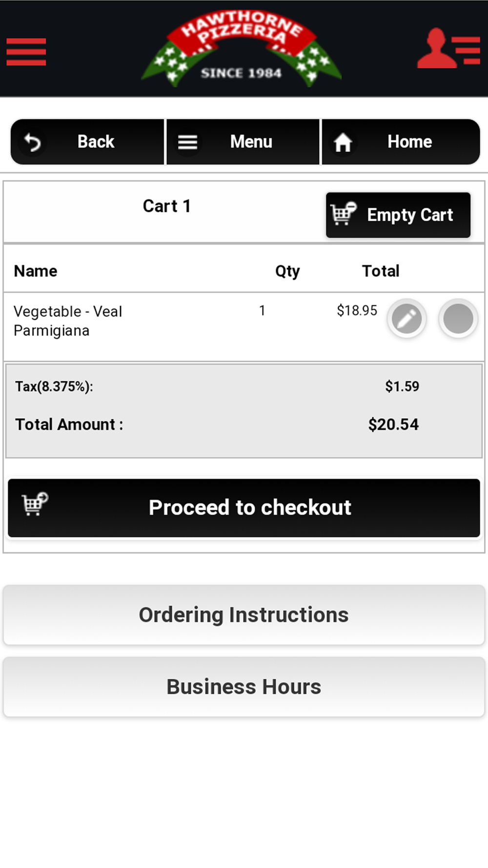Screen dimensions: 488x868
Task: Open the user account menu icon
Action: 448,48
